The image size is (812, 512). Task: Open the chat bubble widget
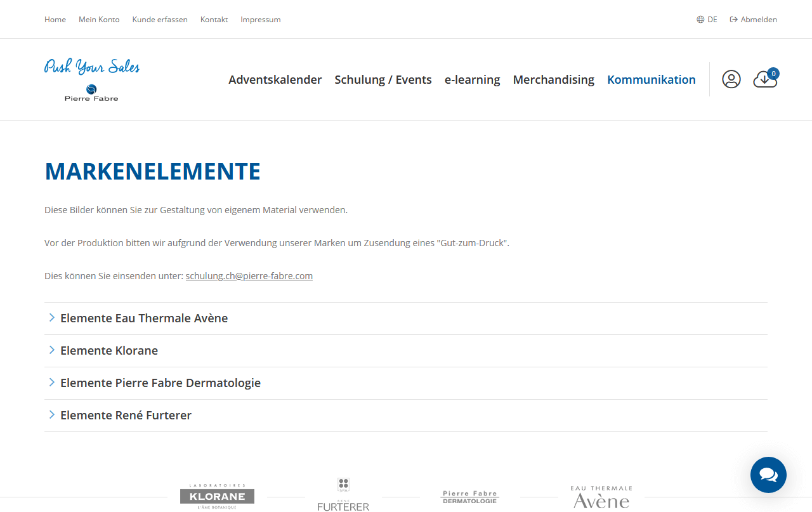click(768, 475)
